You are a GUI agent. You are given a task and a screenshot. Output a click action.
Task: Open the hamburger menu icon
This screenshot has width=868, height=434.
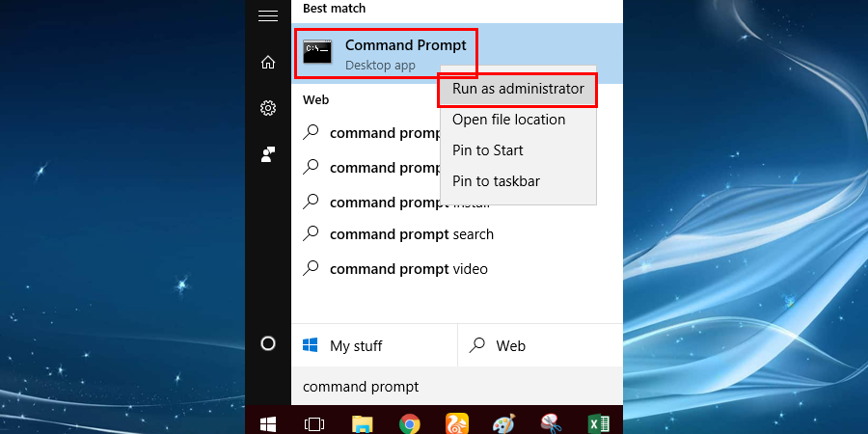pyautogui.click(x=268, y=16)
